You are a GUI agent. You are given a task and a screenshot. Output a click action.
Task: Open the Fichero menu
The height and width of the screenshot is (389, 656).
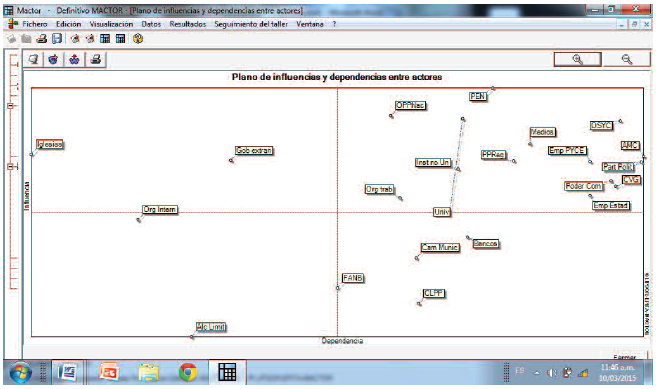click(x=35, y=24)
